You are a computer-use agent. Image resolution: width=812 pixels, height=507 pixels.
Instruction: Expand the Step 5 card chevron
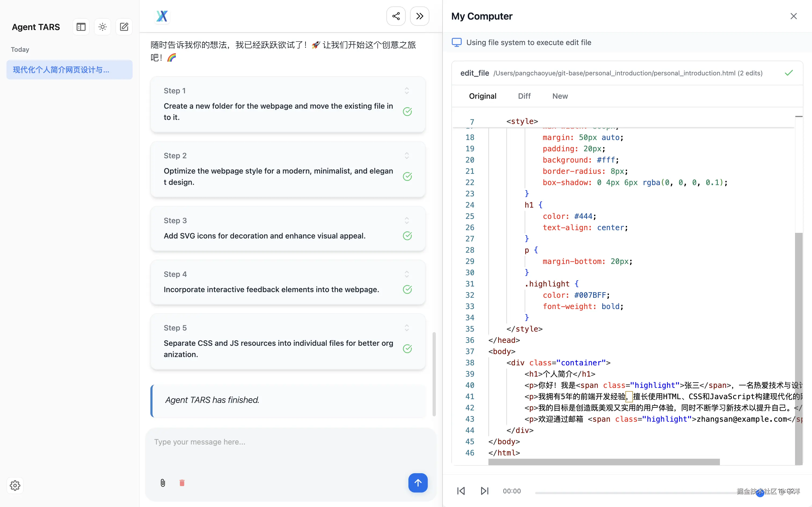coord(407,328)
